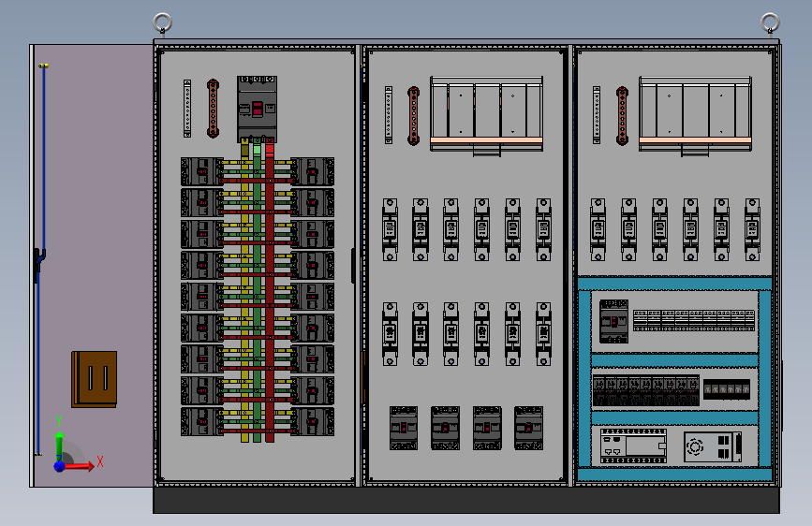Select the blue mounting frame in the right cabinet
Image resolution: width=812 pixels, height=526 pixels.
tap(674, 361)
